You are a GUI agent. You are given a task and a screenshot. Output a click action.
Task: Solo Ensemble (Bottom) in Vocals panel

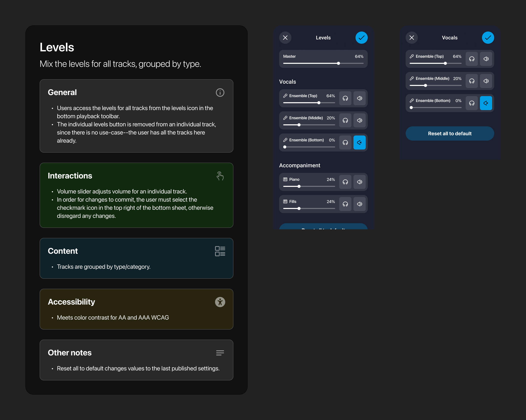(x=472, y=103)
